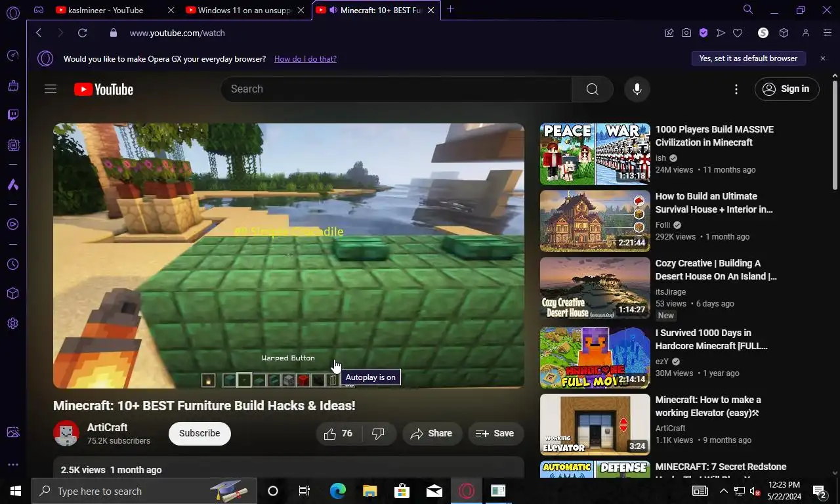The image size is (840, 504).
Task: Open sidebar three-dots setup menu
Action: [13, 465]
